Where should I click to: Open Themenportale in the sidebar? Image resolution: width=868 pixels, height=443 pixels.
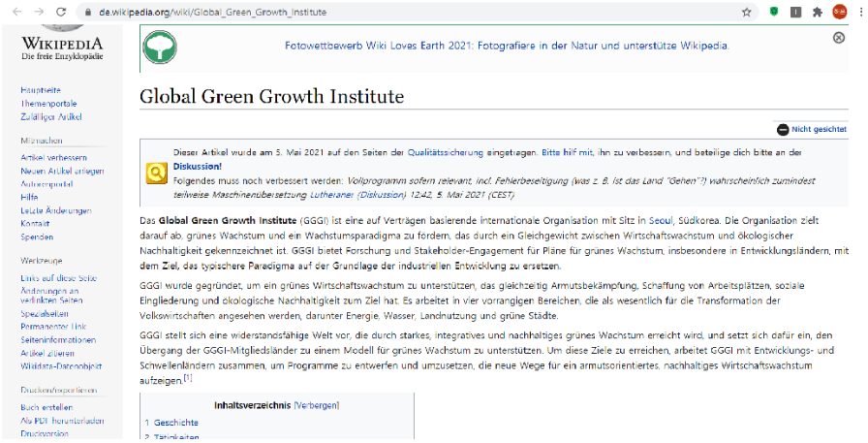coord(48,104)
